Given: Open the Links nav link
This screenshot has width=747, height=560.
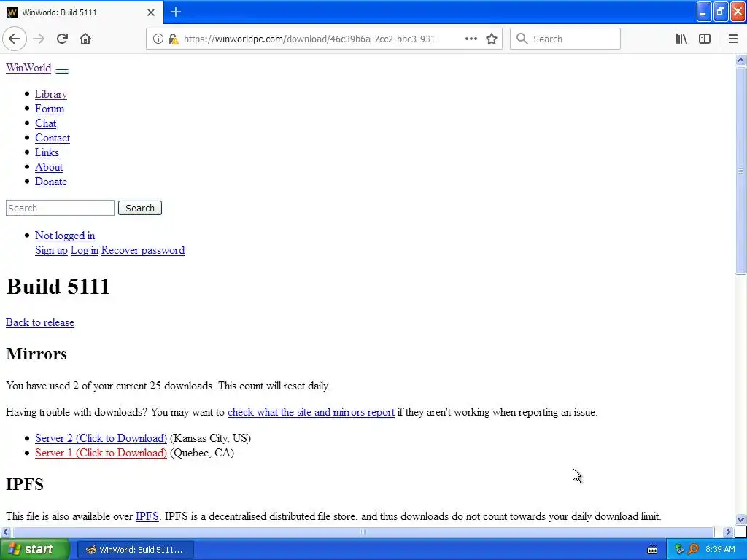Looking at the screenshot, I should (47, 152).
